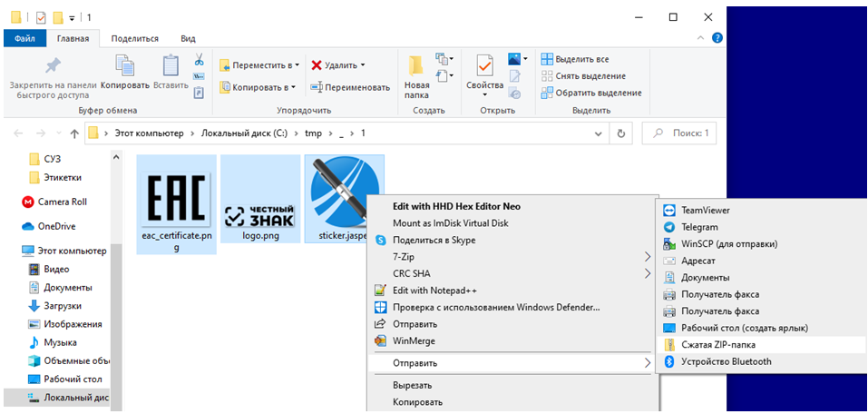868x414 pixels.
Task: Click the Cut scissors icon in the ribbon
Action: 200,59
